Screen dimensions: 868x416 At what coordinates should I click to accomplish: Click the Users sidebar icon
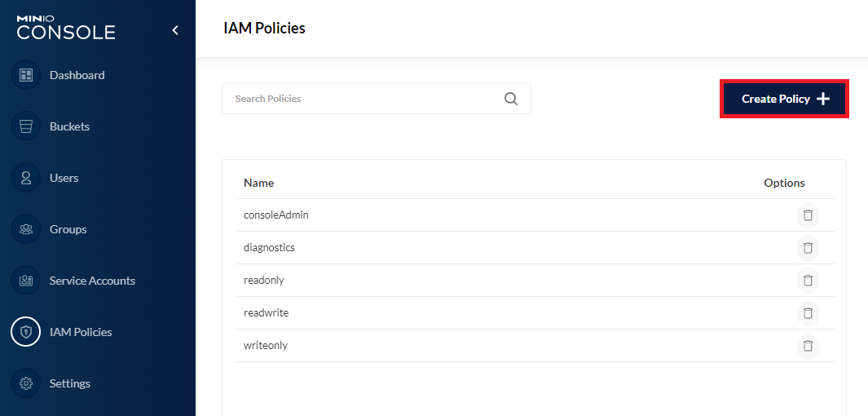26,178
